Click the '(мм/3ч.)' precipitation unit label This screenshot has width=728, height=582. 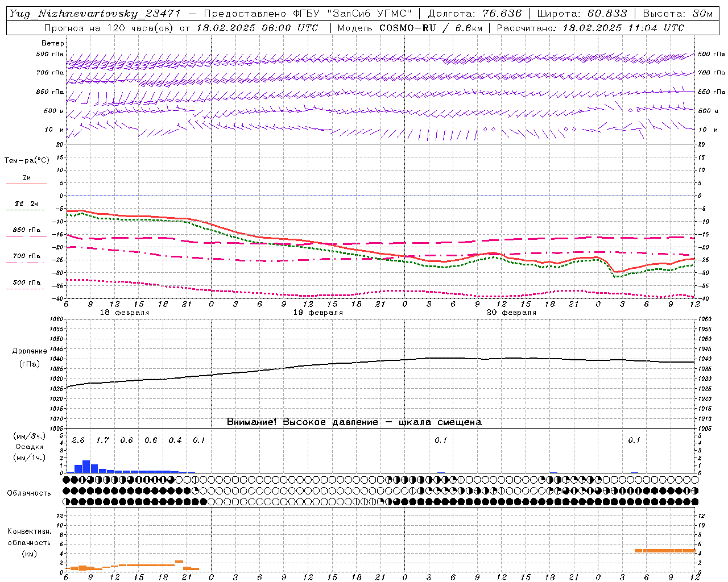tap(30, 436)
